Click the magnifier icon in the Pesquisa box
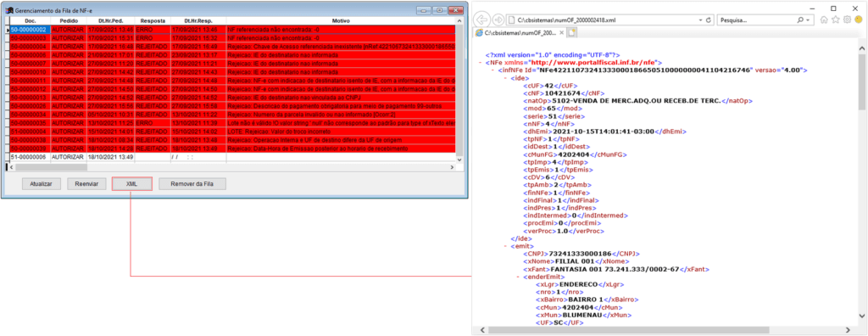Screen dimensions: 868x336 point(799,20)
